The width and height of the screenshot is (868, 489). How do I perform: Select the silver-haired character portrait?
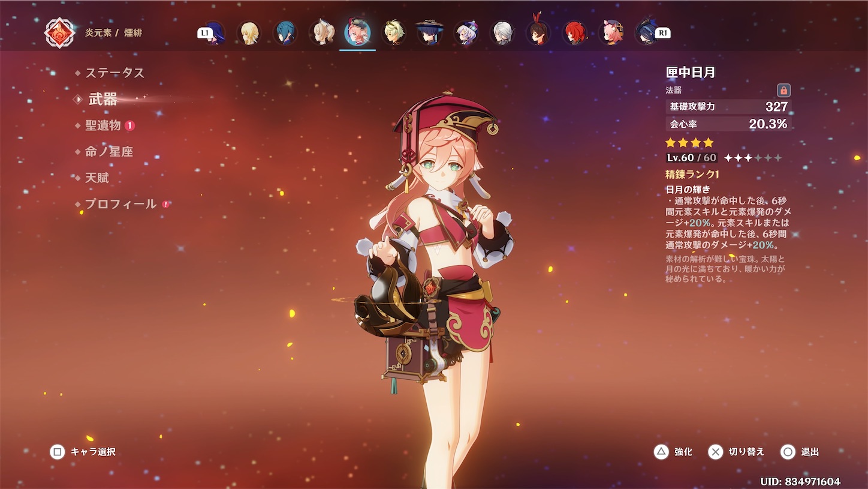click(502, 33)
